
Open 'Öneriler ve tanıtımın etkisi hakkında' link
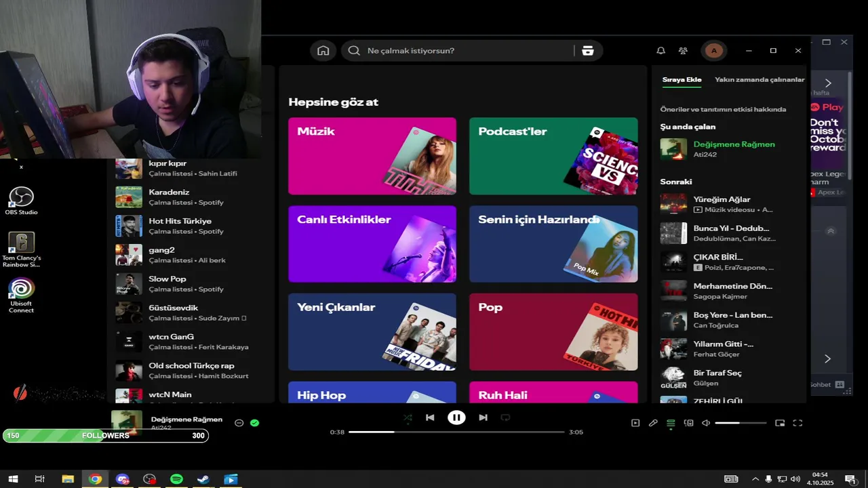pos(723,109)
